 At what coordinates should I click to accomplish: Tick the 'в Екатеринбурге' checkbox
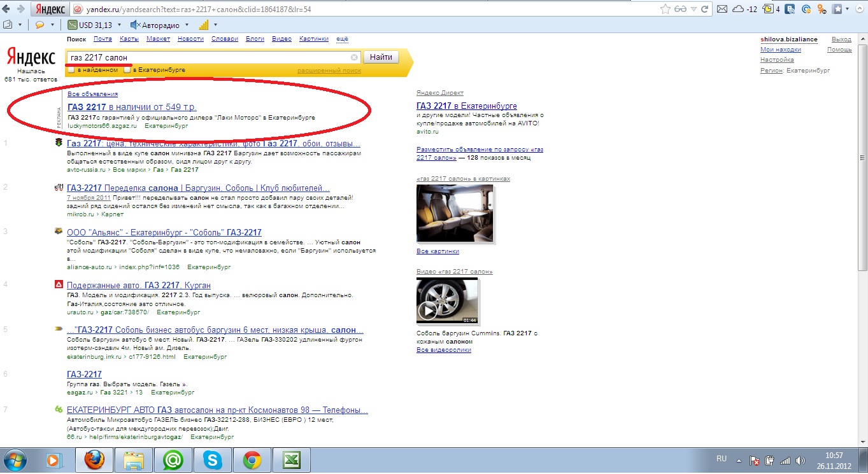[x=127, y=69]
